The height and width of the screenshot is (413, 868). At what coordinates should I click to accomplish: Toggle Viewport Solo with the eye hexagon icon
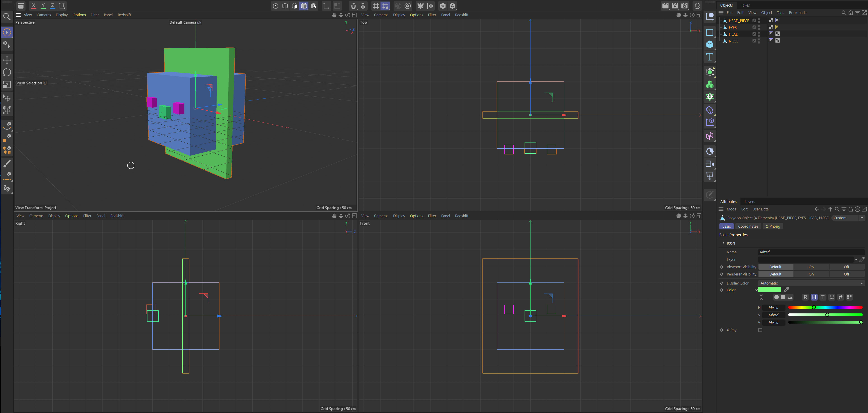[442, 6]
